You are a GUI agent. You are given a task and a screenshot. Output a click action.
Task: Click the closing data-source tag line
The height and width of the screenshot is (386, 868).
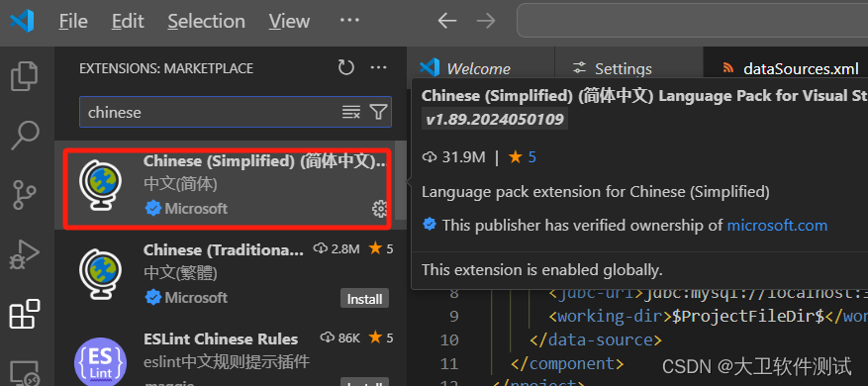[596, 339]
